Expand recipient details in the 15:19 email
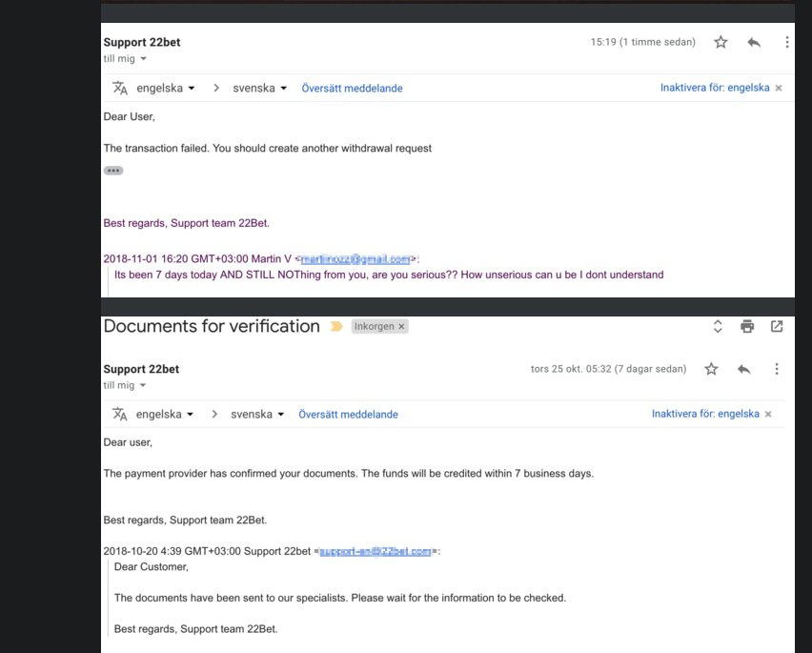This screenshot has height=653, width=812. click(144, 58)
